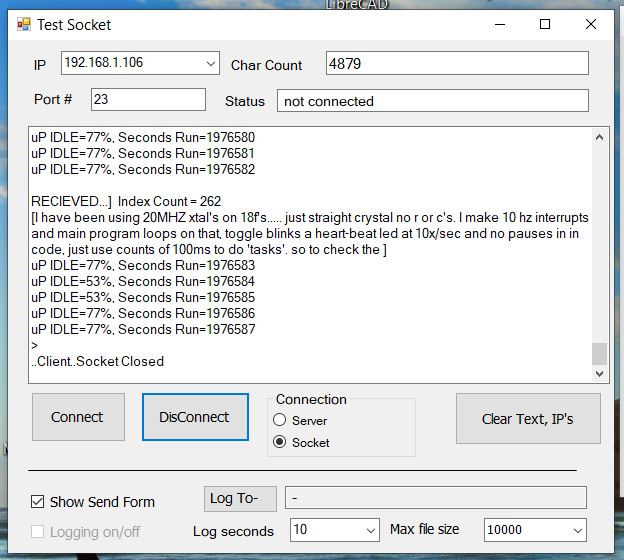Toggle the Show Send Form checkbox
The width and height of the screenshot is (624, 560).
tap(38, 502)
